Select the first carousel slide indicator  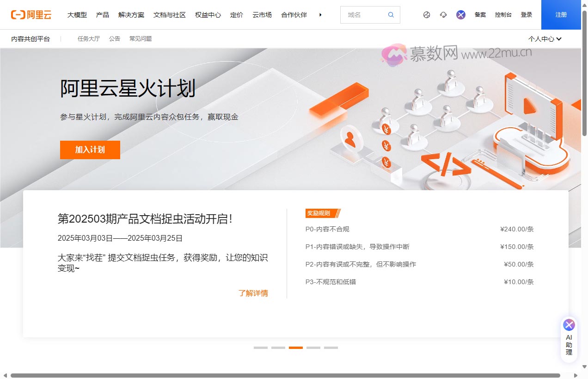tap(261, 348)
